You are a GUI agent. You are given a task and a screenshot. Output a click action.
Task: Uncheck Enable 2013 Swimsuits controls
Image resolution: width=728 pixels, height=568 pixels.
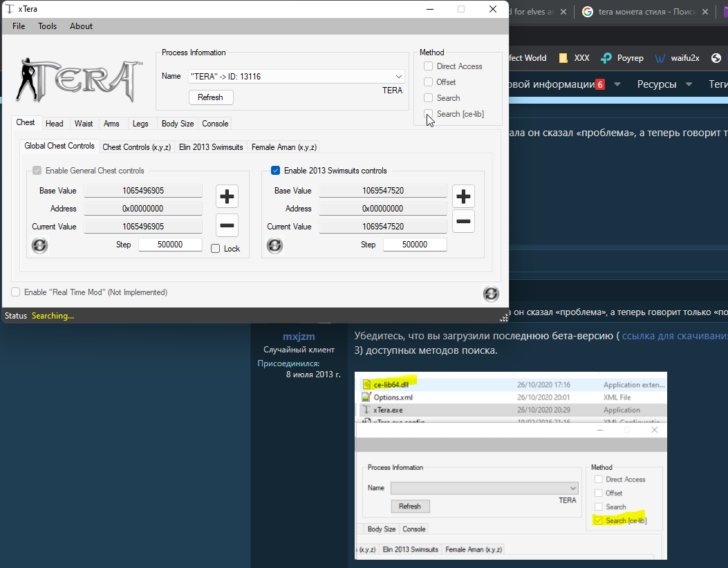pyautogui.click(x=276, y=171)
